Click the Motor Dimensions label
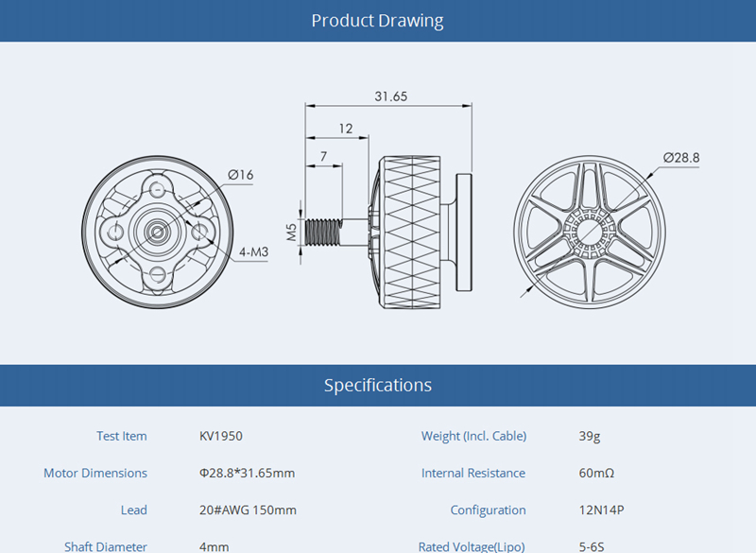The image size is (756, 553). 95,473
